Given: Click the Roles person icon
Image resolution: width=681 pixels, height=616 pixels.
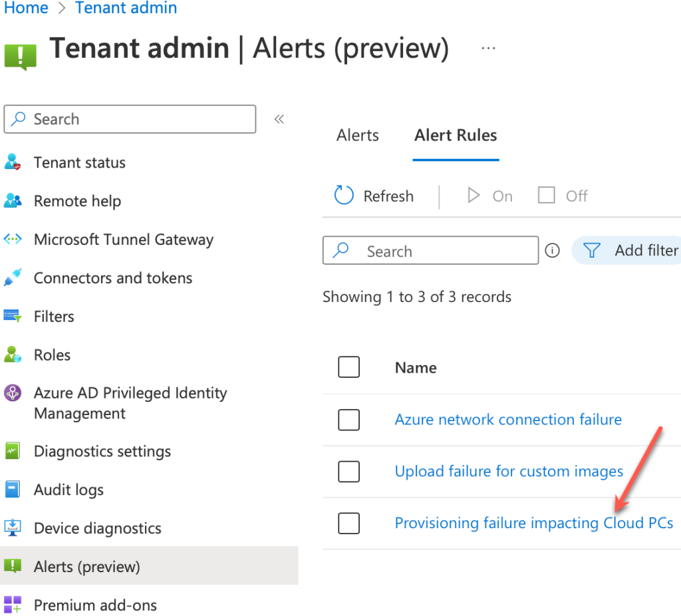Looking at the screenshot, I should 13,355.
